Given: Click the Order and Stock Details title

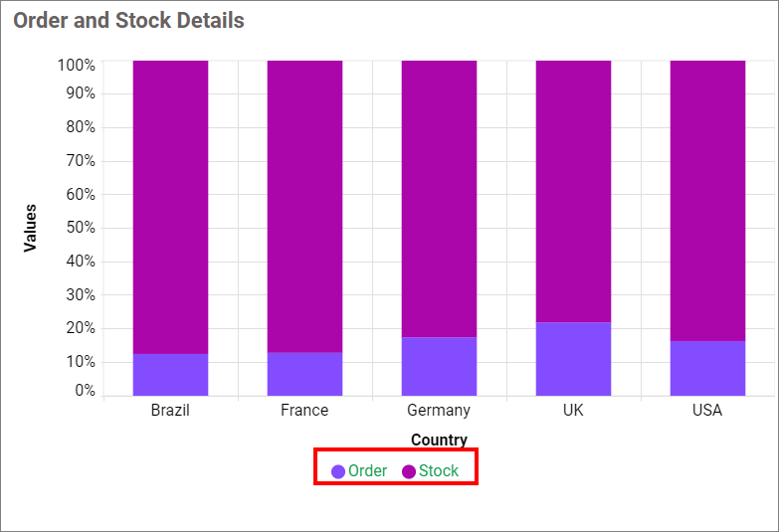Looking at the screenshot, I should [128, 21].
